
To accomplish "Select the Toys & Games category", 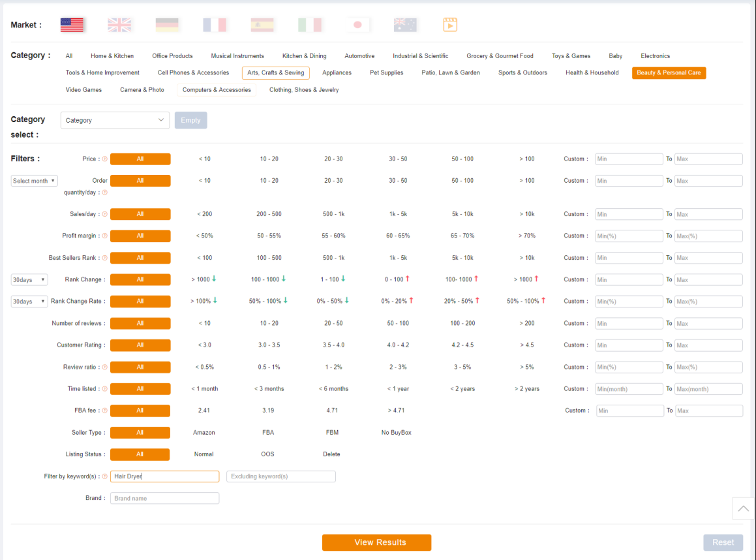I will [x=571, y=56].
